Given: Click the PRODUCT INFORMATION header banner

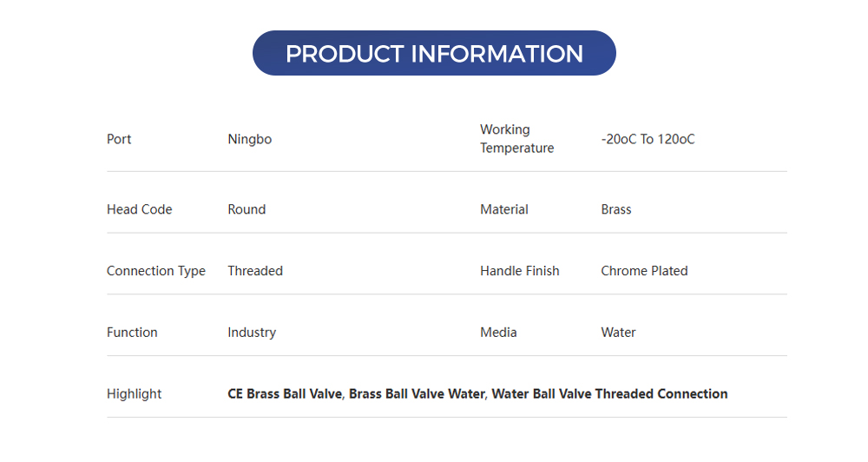Looking at the screenshot, I should (434, 53).
